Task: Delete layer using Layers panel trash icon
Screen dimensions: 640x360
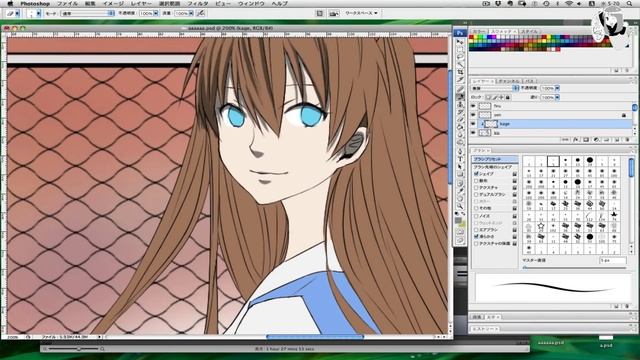Action: (627, 140)
